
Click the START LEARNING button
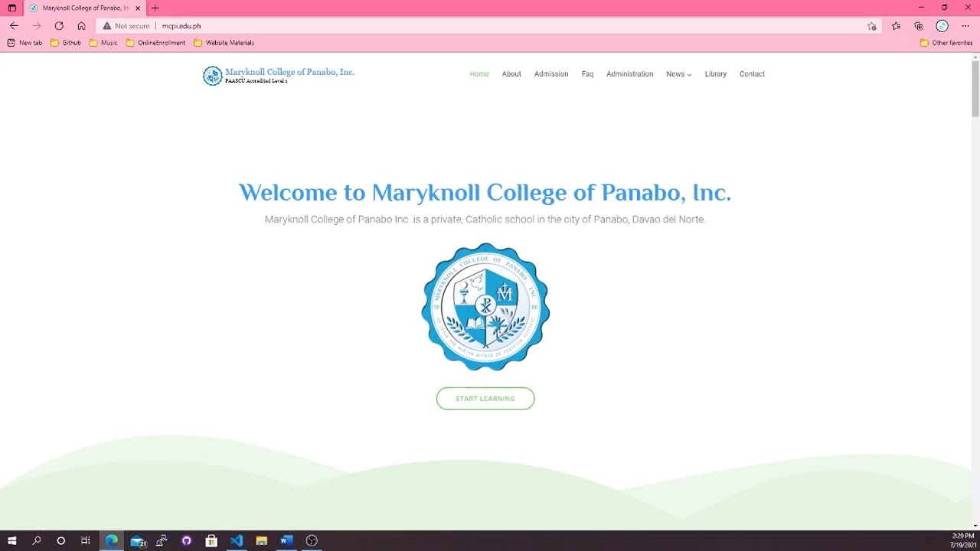point(485,399)
